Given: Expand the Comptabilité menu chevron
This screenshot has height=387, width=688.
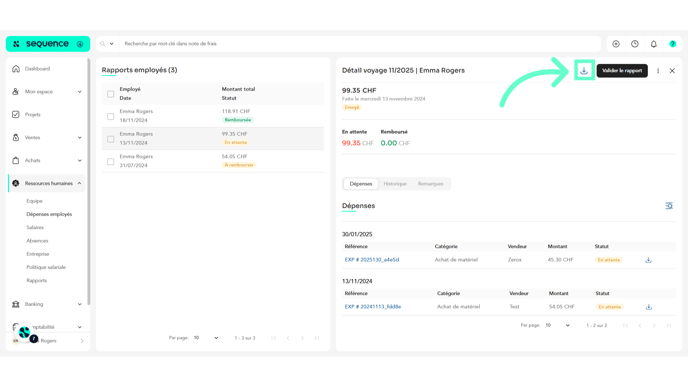Looking at the screenshot, I should point(79,327).
